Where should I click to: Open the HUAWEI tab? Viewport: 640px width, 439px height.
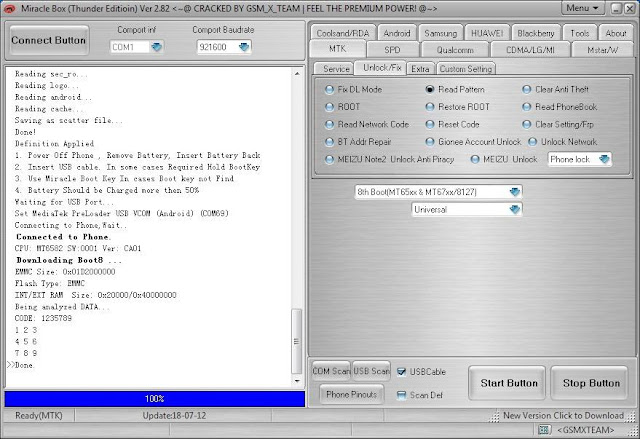coord(487,33)
